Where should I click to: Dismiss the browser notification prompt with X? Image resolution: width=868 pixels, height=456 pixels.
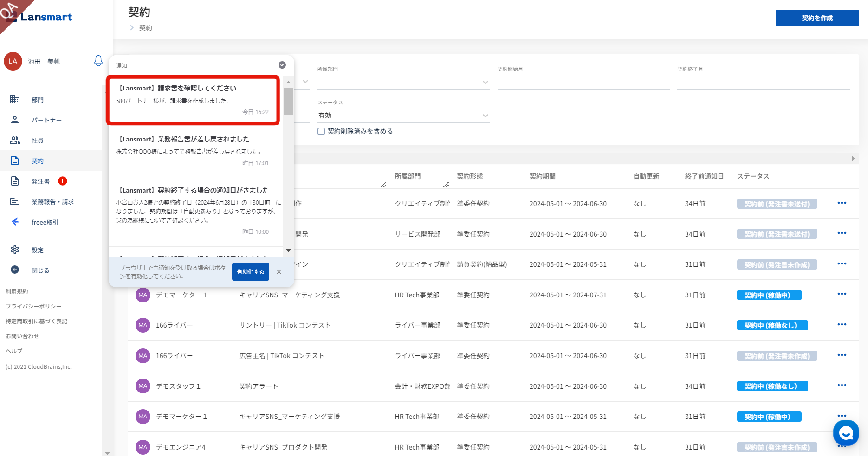[279, 272]
